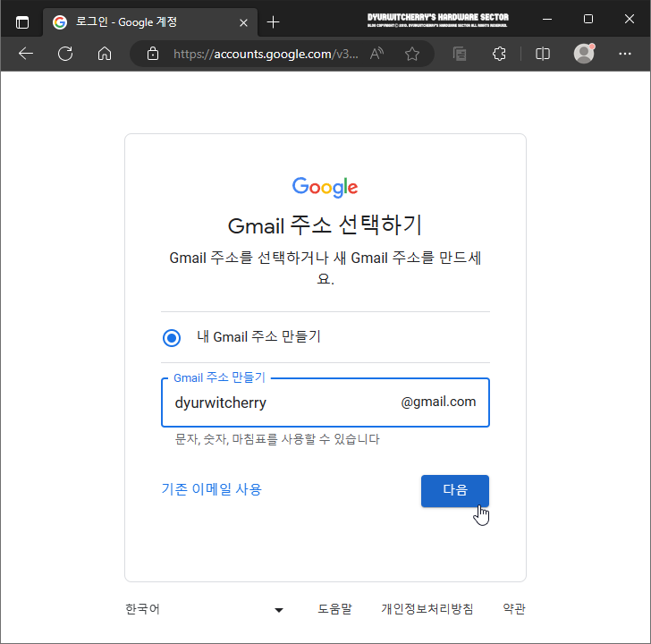Open a new browser tab

click(x=274, y=22)
